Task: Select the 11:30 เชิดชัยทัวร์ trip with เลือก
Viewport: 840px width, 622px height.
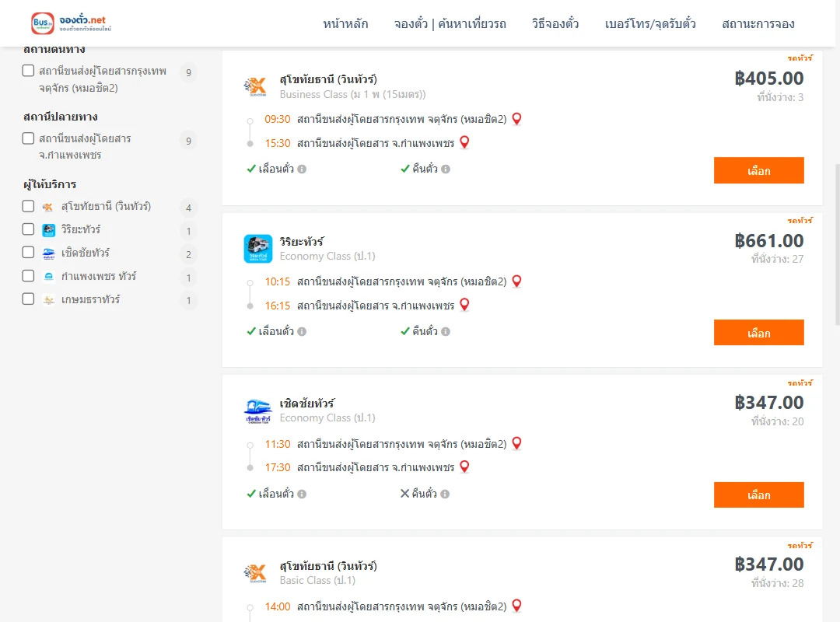Action: 758,495
